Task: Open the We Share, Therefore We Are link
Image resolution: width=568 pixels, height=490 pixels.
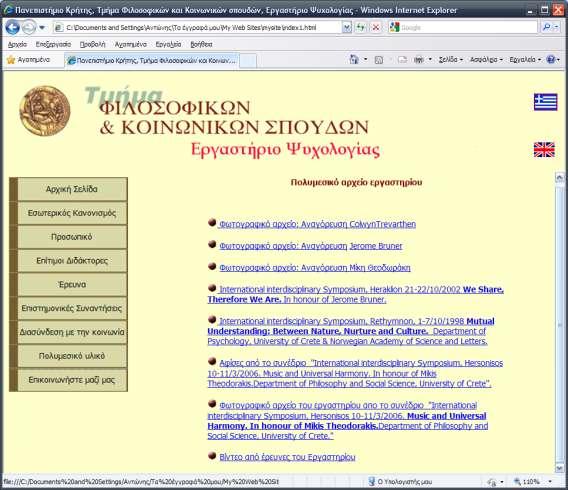Action: pyautogui.click(x=355, y=294)
